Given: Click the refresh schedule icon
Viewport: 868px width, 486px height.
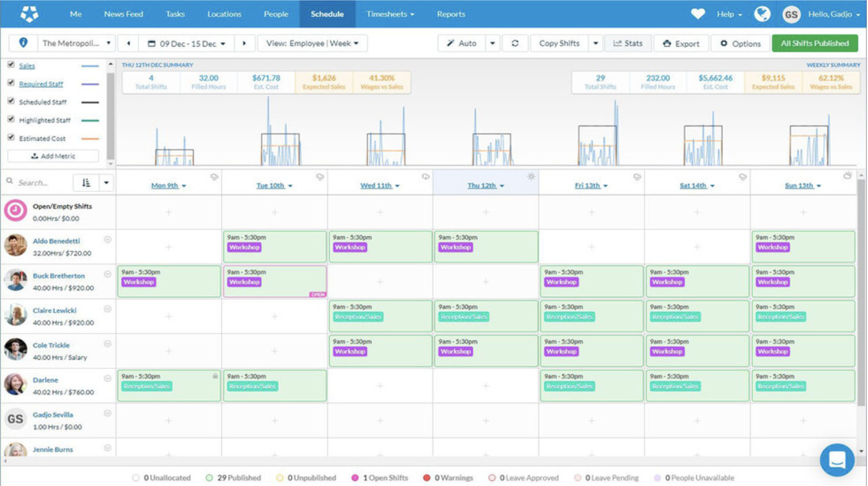Looking at the screenshot, I should (515, 43).
